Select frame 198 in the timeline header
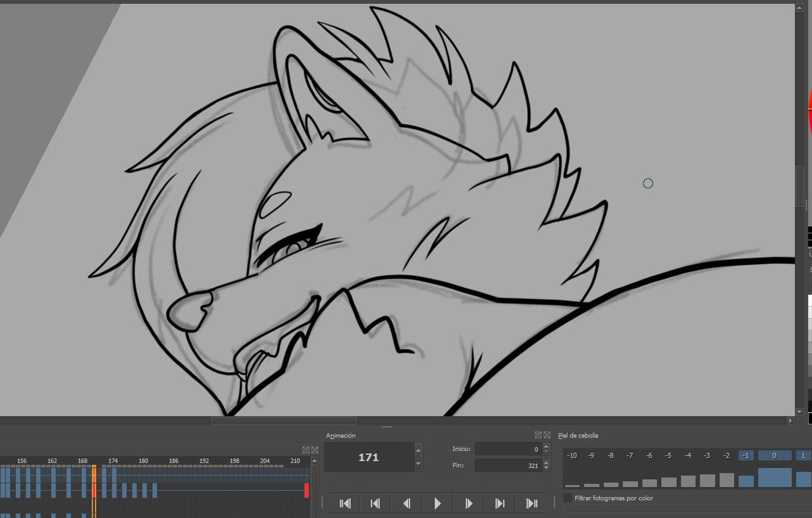The width and height of the screenshot is (812, 518). tap(235, 461)
